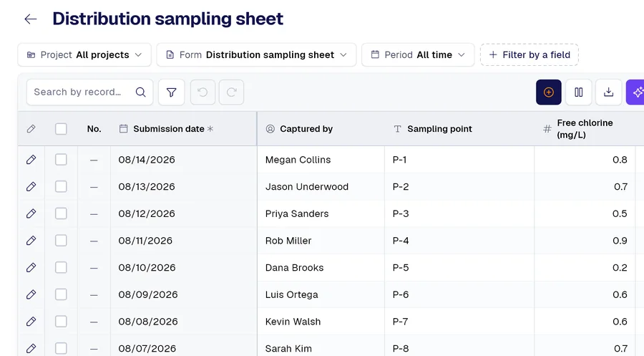Click the magnifier search icon
This screenshot has width=644, height=356.
pos(140,92)
